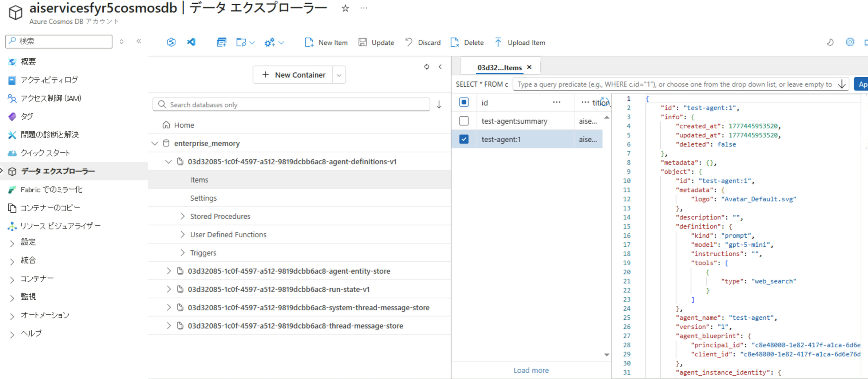Click Upload Item in the toolbar
Screen dimensions: 868x379
click(x=520, y=43)
